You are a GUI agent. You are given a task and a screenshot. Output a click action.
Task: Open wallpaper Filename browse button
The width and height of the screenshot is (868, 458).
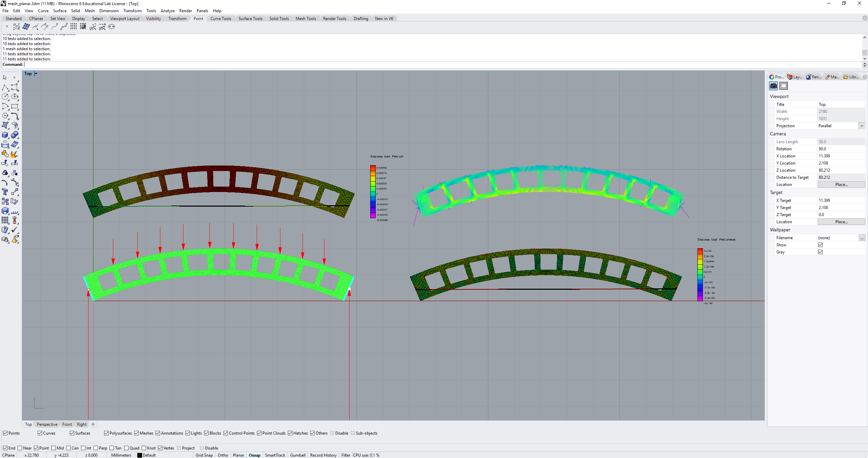coord(862,238)
